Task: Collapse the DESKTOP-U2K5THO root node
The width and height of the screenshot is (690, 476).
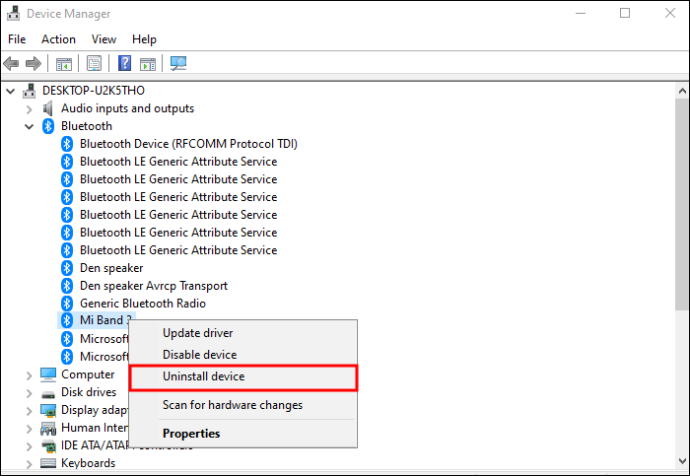Action: coord(10,92)
